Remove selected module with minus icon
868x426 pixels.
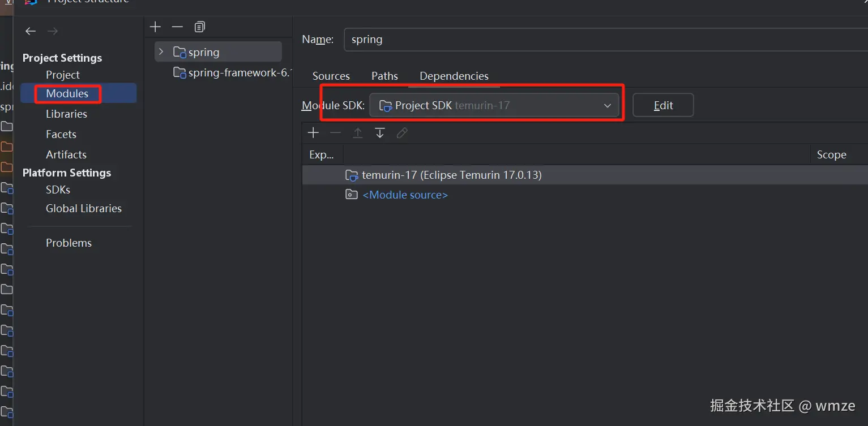click(x=177, y=27)
